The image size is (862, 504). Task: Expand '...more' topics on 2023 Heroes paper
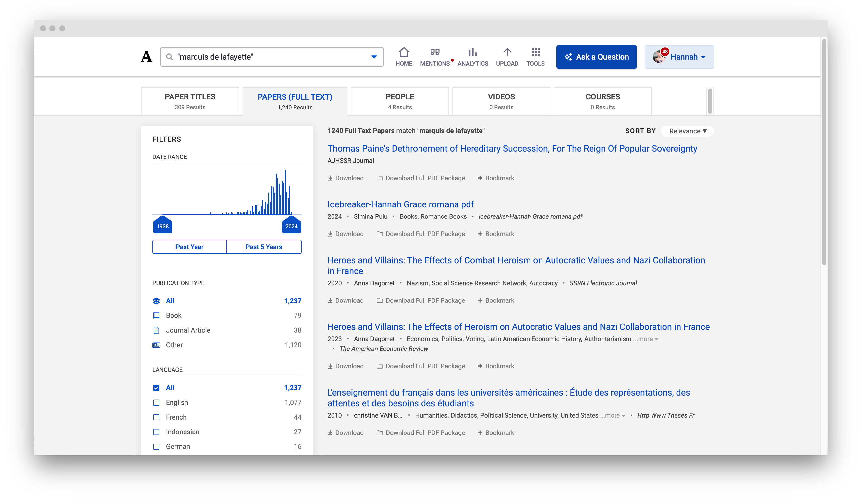[x=645, y=339]
